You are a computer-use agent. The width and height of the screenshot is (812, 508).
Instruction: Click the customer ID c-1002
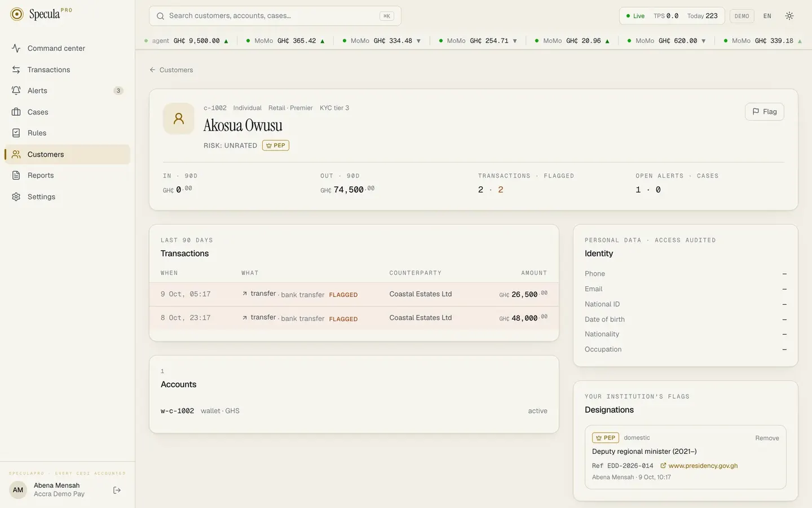tap(215, 108)
